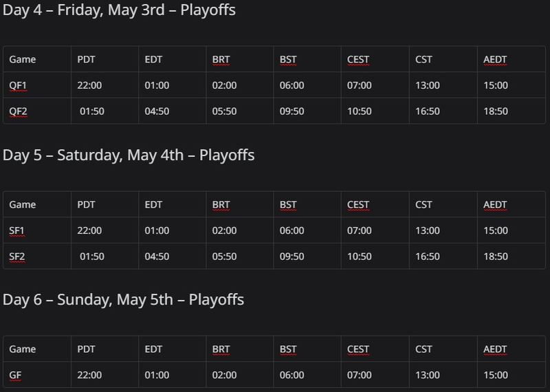Click the AEDT header in Day 5 table
Screen dimensions: 550x392
point(495,205)
